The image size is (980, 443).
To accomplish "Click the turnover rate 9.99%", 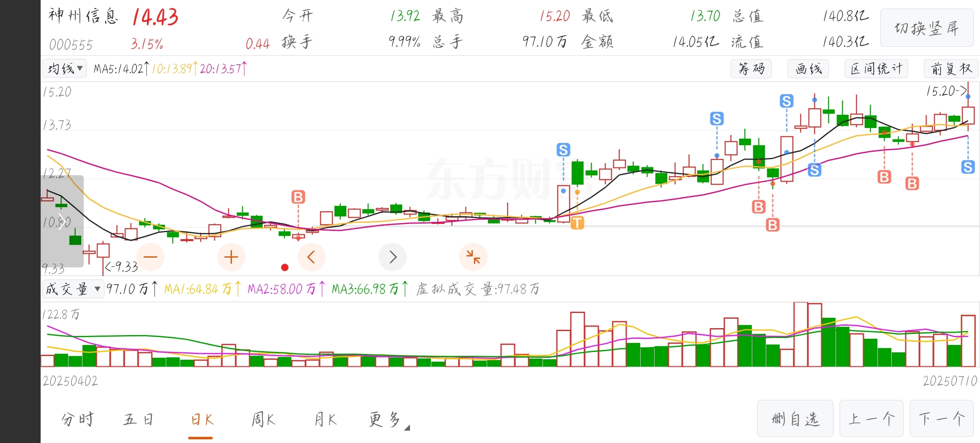I will tap(404, 41).
